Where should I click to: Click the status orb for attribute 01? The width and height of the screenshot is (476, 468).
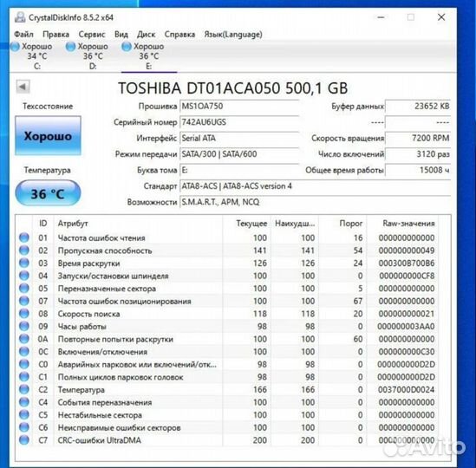(x=24, y=237)
